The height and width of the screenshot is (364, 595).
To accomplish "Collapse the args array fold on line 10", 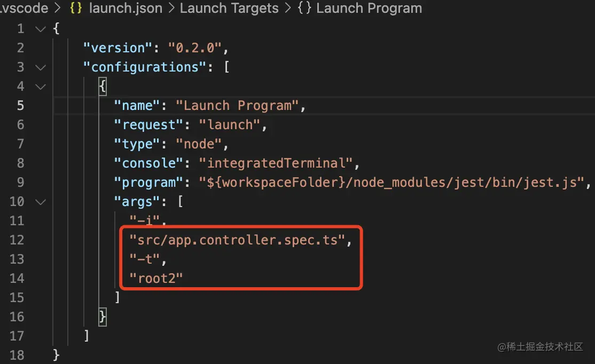I will pos(41,202).
